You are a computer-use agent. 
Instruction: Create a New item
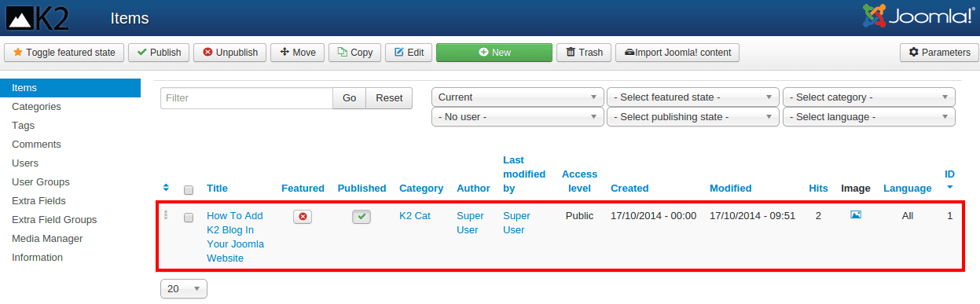pyautogui.click(x=494, y=53)
